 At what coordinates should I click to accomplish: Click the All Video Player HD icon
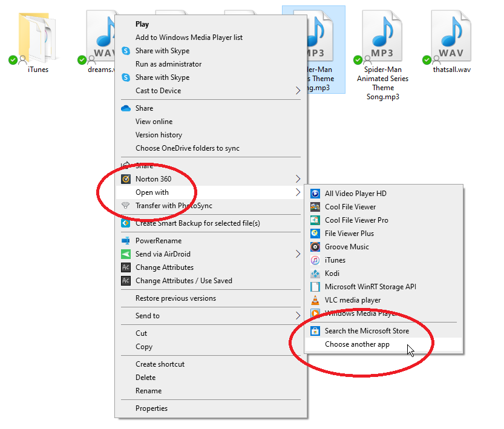coord(315,194)
